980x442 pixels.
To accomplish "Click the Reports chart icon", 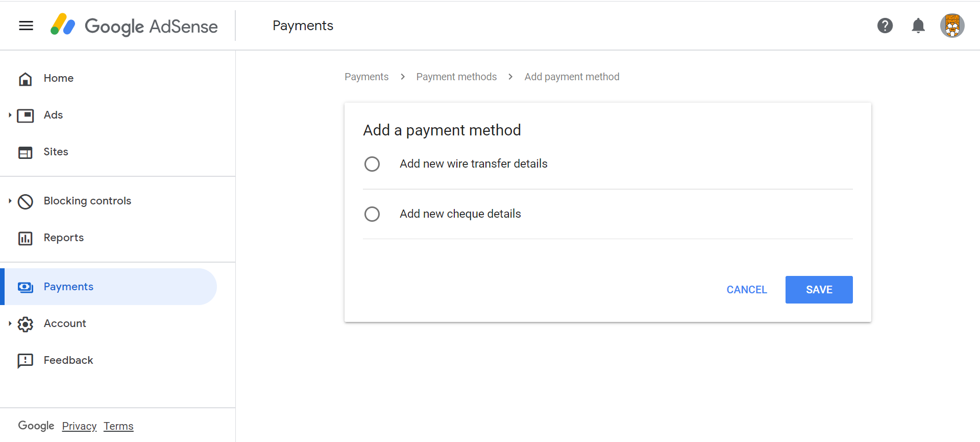I will pos(26,238).
